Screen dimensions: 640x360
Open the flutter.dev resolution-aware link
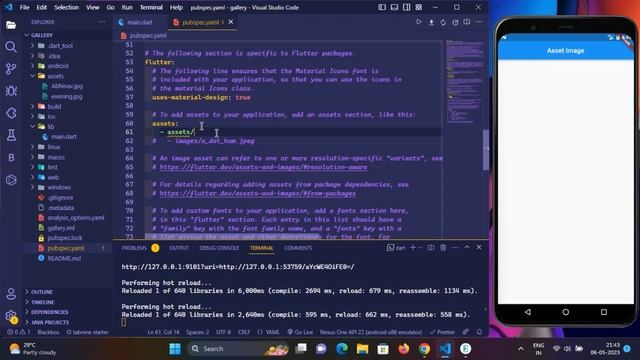tap(263, 167)
